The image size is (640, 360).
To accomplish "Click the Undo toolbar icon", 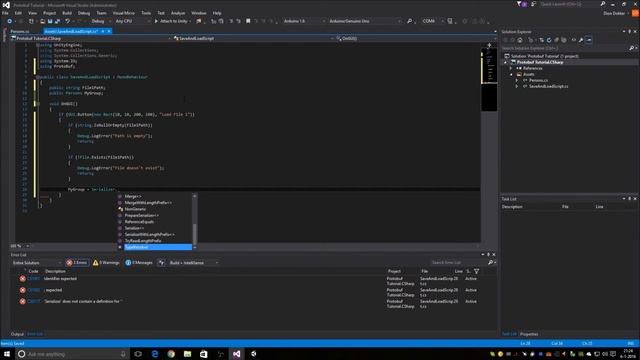I will 67,21.
